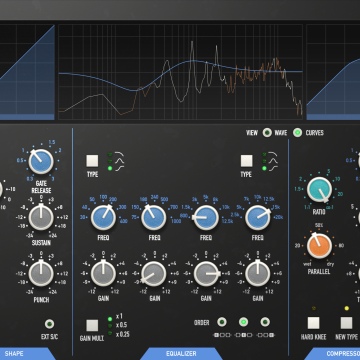Click the EQ-first order diagram icon

(x=222, y=335)
